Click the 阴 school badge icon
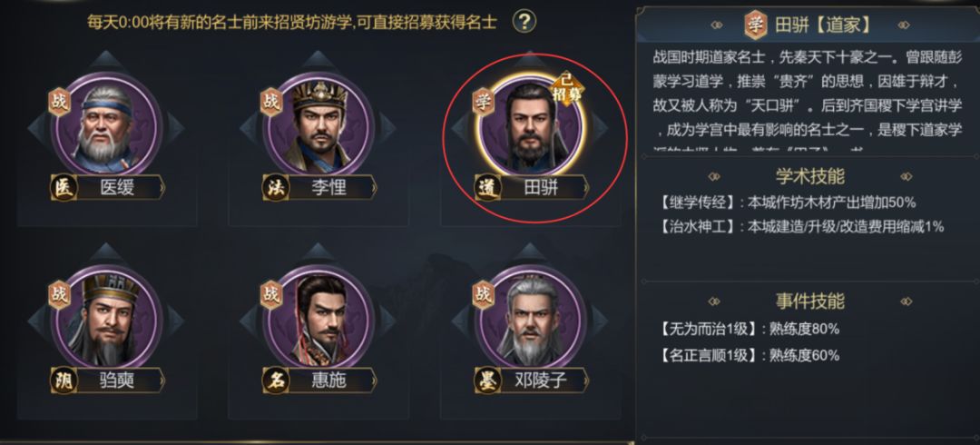The height and width of the screenshot is (445, 980). point(62,381)
